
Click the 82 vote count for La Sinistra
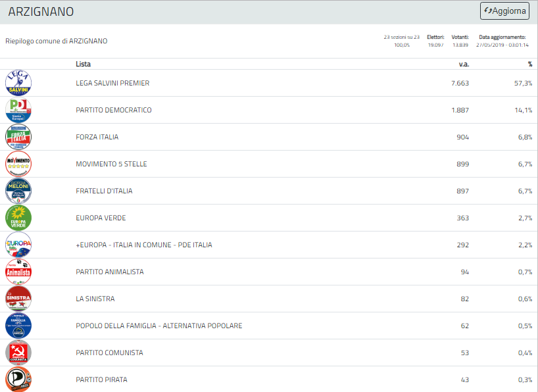pos(464,299)
